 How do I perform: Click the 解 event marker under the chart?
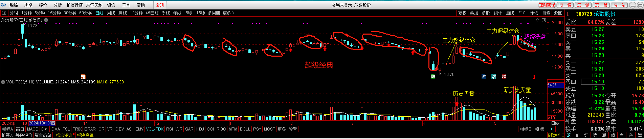(x=494, y=77)
